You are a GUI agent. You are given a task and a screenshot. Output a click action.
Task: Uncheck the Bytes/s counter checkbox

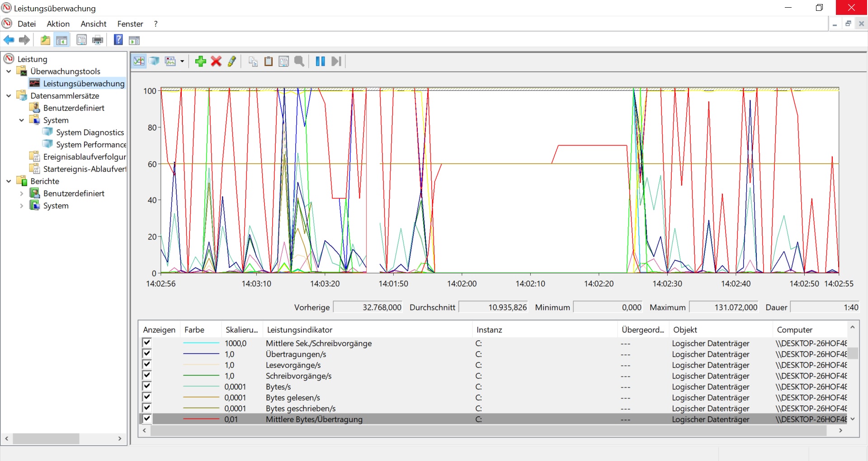pyautogui.click(x=147, y=386)
